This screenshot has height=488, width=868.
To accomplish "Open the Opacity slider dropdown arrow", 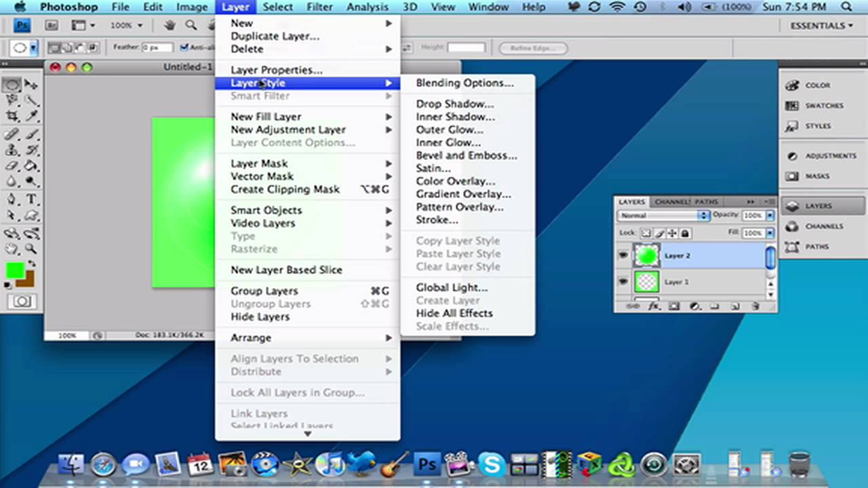I will tap(770, 216).
